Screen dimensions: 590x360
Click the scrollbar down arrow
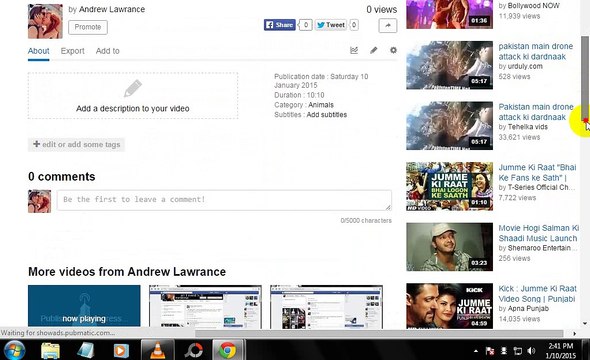pyautogui.click(x=585, y=324)
